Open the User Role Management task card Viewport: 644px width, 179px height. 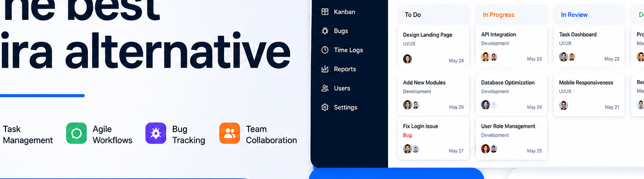tap(511, 138)
